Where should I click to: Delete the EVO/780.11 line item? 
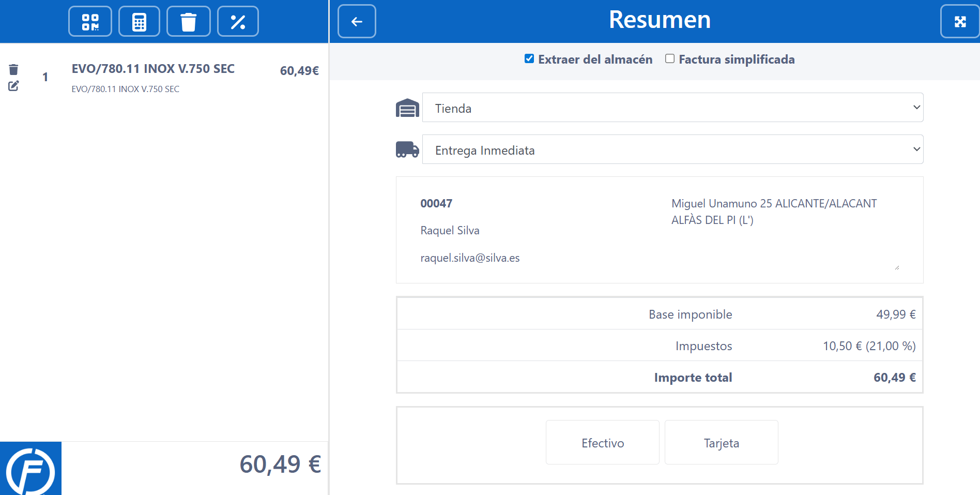[13, 70]
